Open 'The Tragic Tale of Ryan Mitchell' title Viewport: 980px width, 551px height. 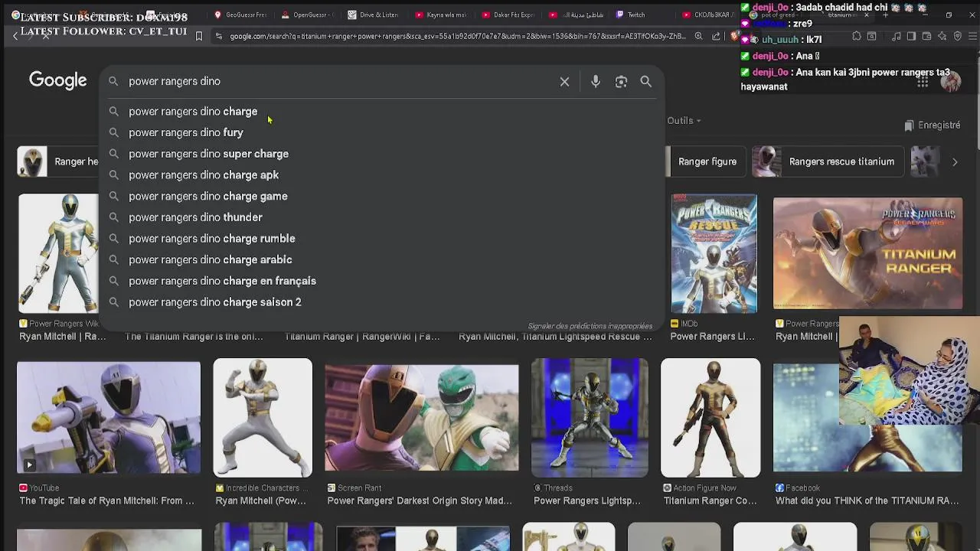click(106, 501)
